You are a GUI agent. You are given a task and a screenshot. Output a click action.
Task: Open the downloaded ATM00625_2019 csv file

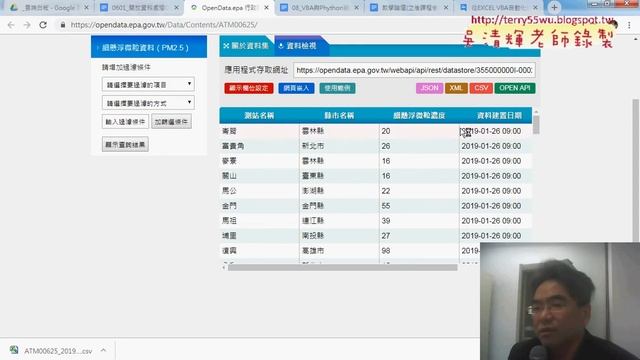tap(58, 351)
